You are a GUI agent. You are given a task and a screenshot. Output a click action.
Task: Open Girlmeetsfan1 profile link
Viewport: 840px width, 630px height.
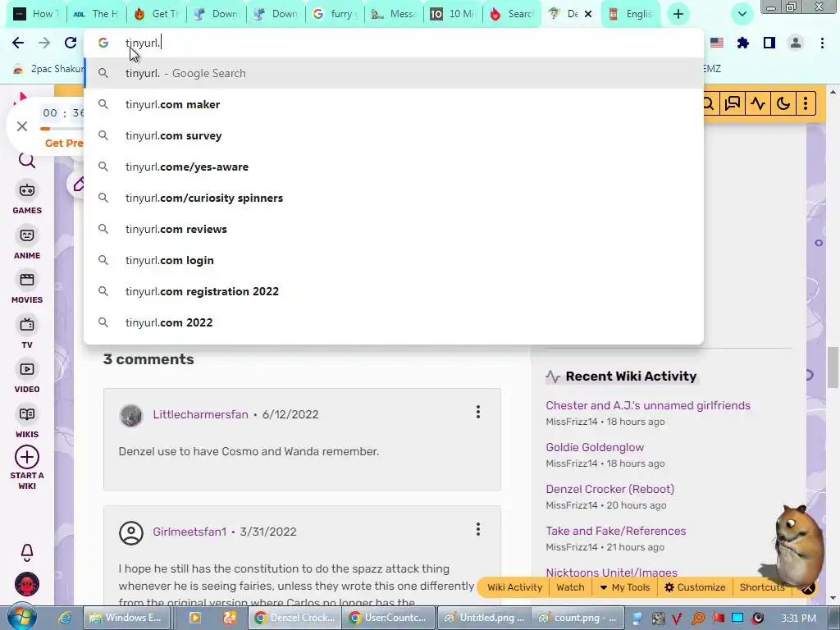(189, 532)
